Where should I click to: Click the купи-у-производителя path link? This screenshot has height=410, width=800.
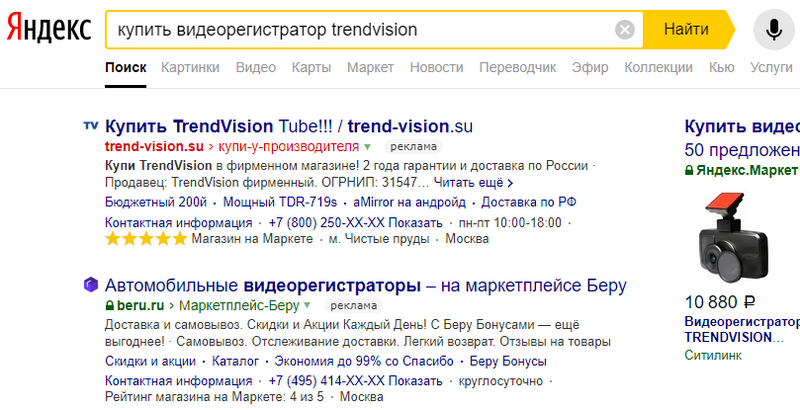tap(289, 147)
